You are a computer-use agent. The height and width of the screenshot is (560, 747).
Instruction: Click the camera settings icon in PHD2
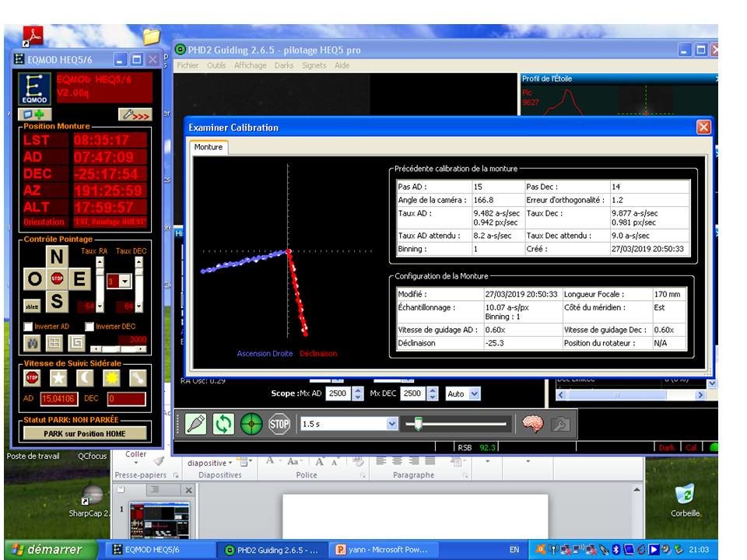[561, 423]
